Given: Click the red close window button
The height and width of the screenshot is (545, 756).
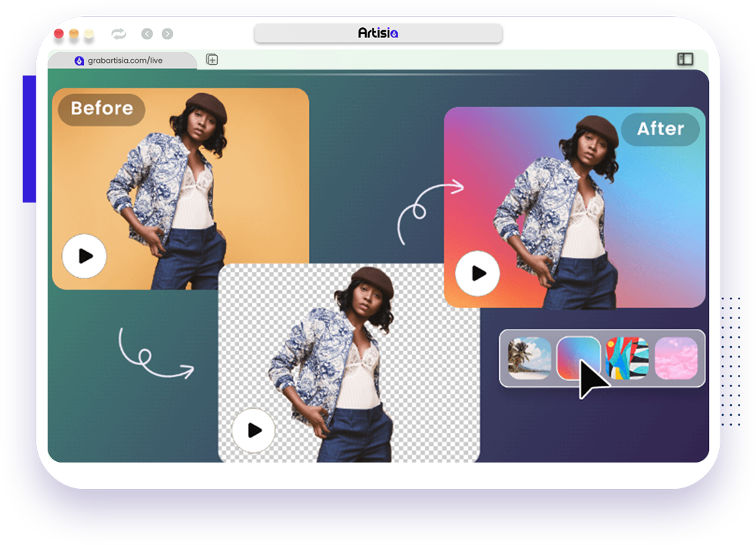Looking at the screenshot, I should tap(59, 34).
